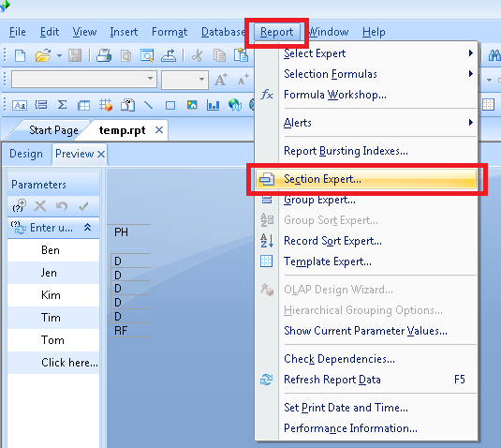The width and height of the screenshot is (501, 448).
Task: Open the Database menu
Action: tap(223, 32)
